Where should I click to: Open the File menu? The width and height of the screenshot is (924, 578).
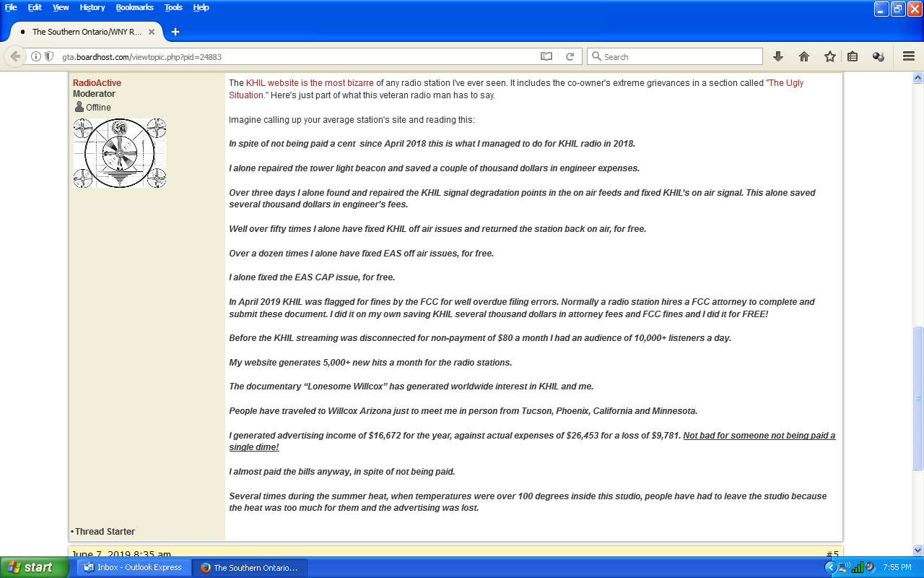(x=11, y=7)
